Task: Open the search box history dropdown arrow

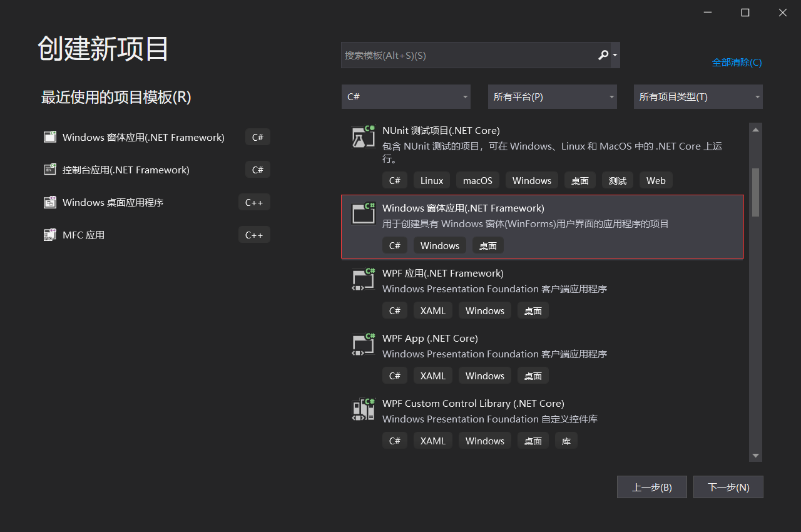Action: 615,55
